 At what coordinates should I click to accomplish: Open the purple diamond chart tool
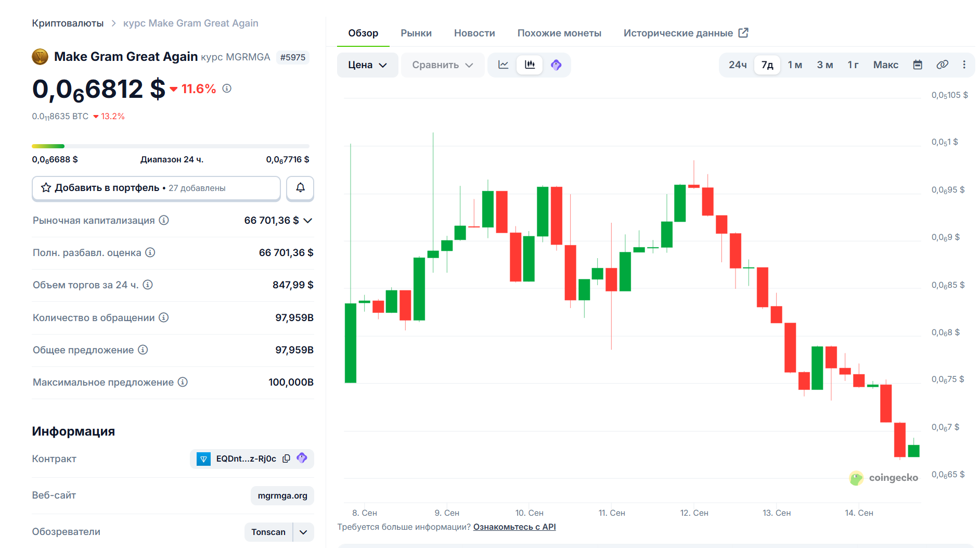pyautogui.click(x=556, y=65)
